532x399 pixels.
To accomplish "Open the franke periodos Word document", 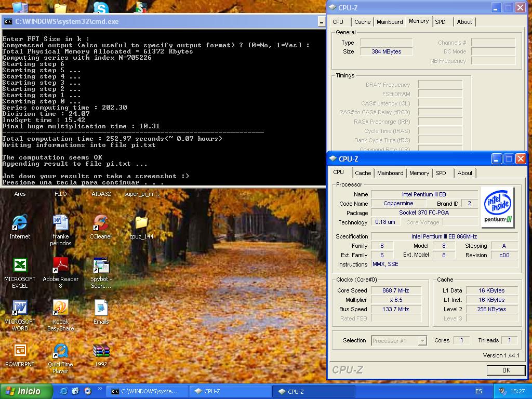I will pyautogui.click(x=60, y=222).
